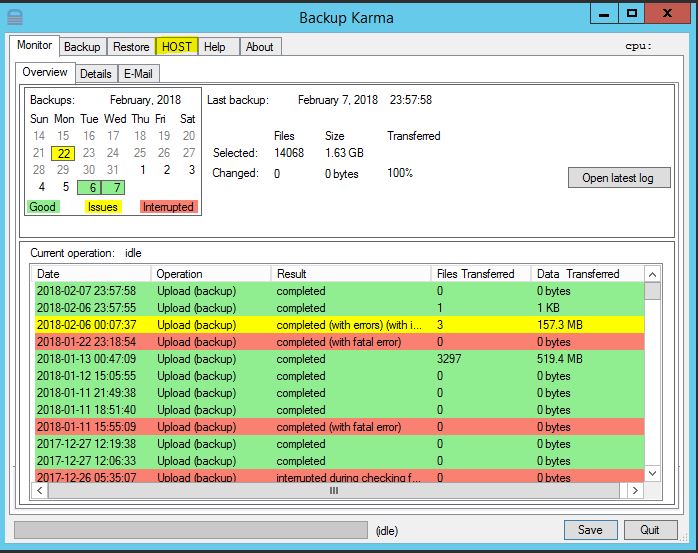Maximize the Backup Karma window

click(x=632, y=14)
